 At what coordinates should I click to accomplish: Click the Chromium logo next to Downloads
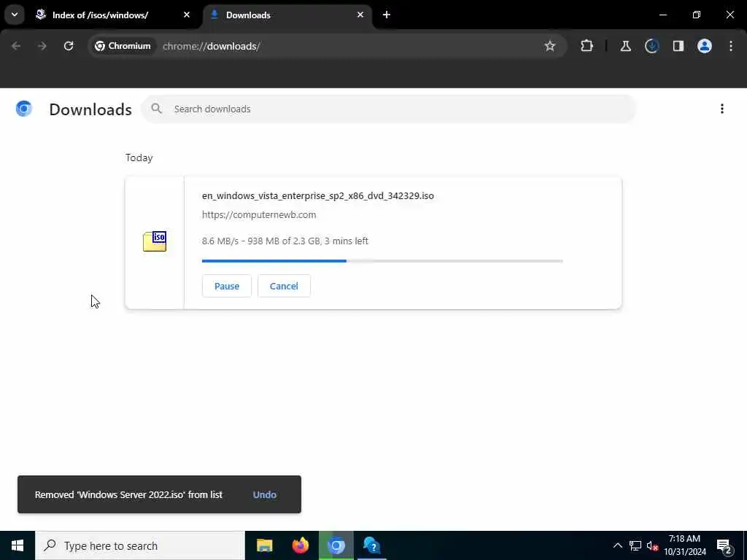[x=24, y=109]
